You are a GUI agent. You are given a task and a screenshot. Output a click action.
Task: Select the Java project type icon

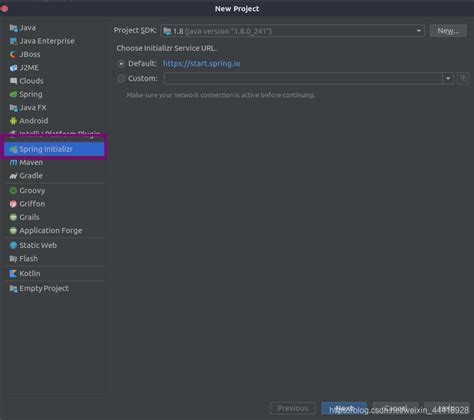pos(13,28)
